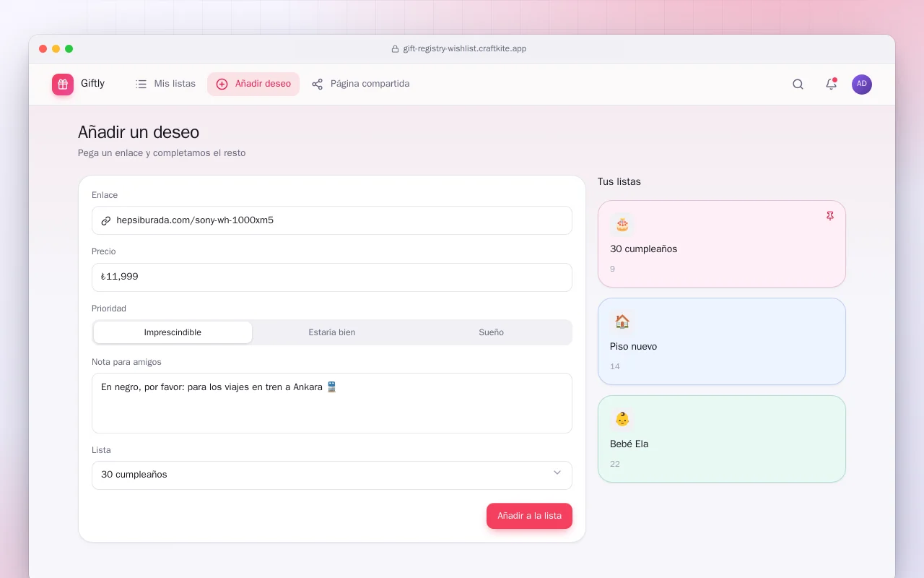Open Página compartida tab

tap(360, 84)
